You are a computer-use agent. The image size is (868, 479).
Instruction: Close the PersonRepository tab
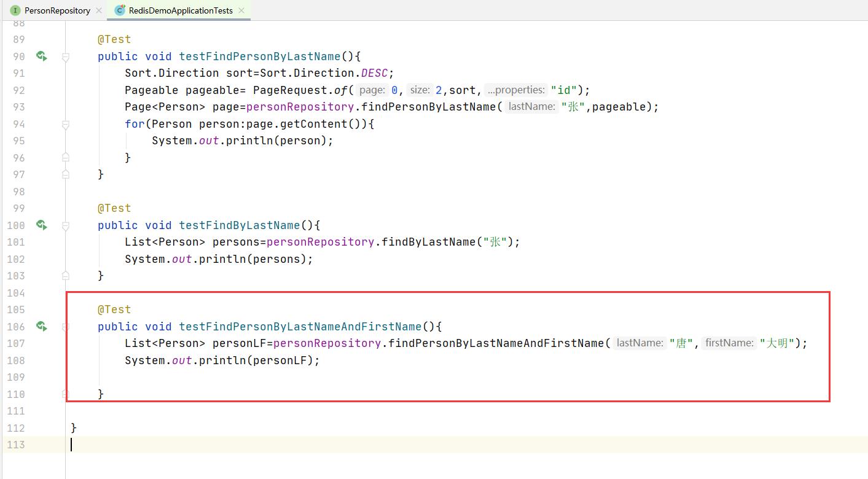(99, 10)
